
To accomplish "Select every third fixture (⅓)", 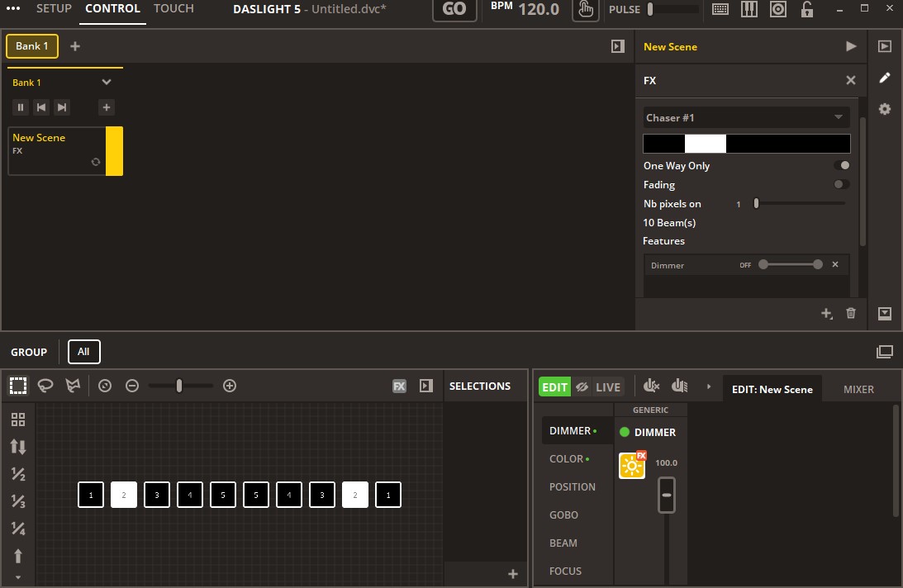I will point(18,501).
